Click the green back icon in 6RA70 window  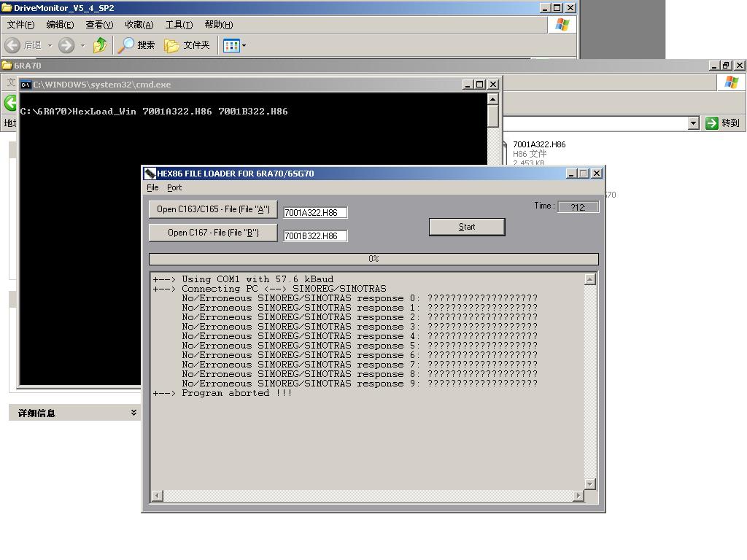tap(10, 102)
